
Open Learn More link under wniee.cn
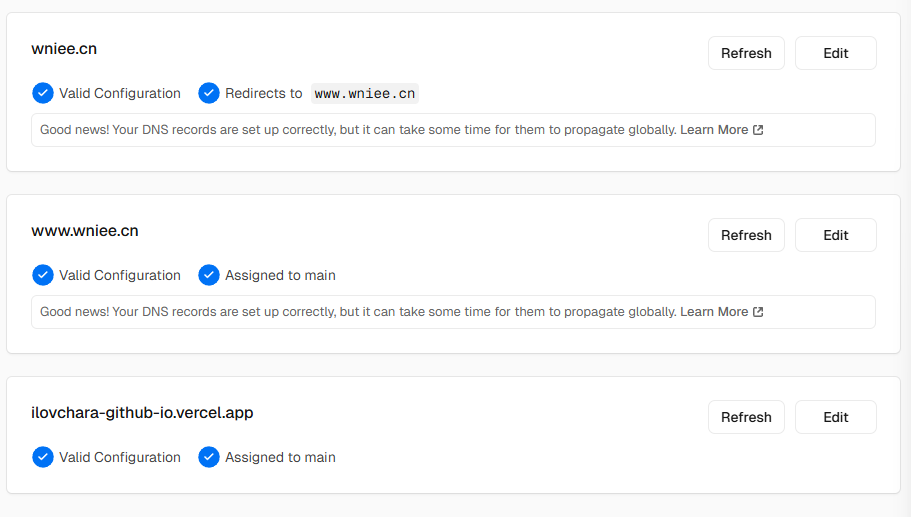coord(714,130)
